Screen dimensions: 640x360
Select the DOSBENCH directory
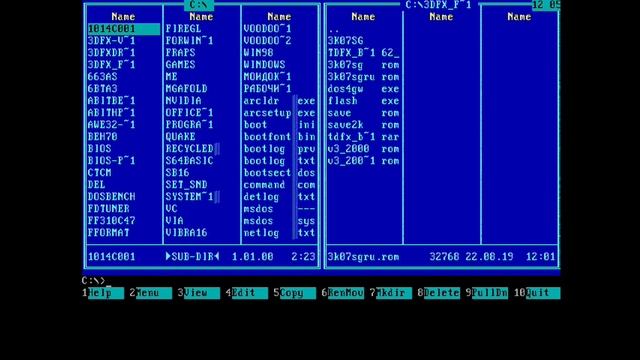(111, 197)
